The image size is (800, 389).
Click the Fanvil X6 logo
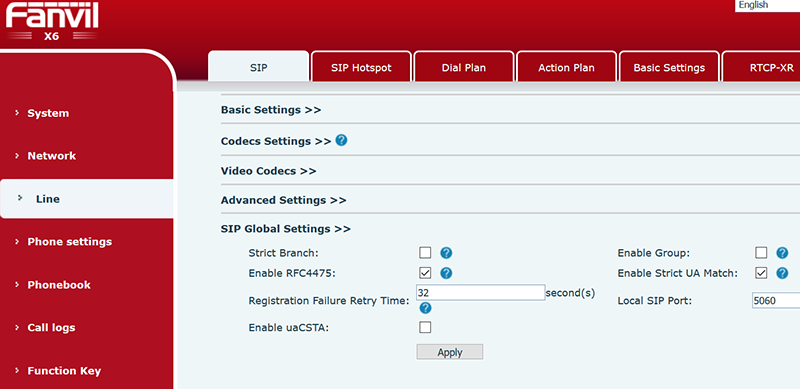(x=52, y=22)
